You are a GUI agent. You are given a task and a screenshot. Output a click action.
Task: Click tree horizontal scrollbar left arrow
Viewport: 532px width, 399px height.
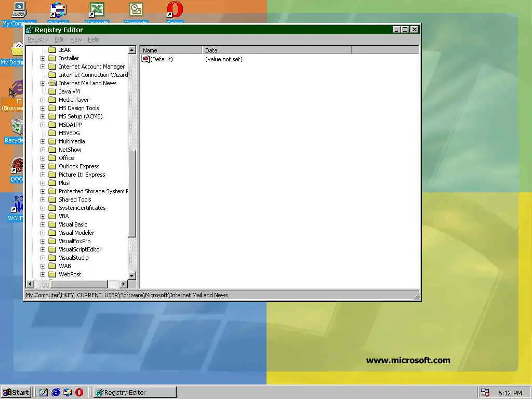(x=30, y=284)
